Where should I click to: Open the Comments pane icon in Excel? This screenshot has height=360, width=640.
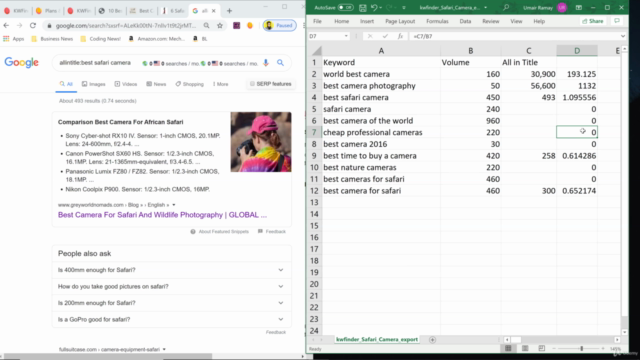(x=617, y=21)
